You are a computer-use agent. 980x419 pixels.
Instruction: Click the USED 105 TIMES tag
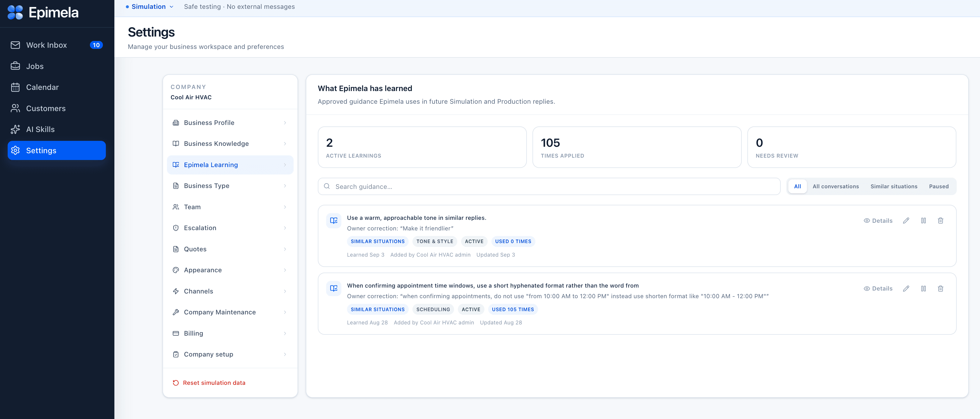pos(512,309)
